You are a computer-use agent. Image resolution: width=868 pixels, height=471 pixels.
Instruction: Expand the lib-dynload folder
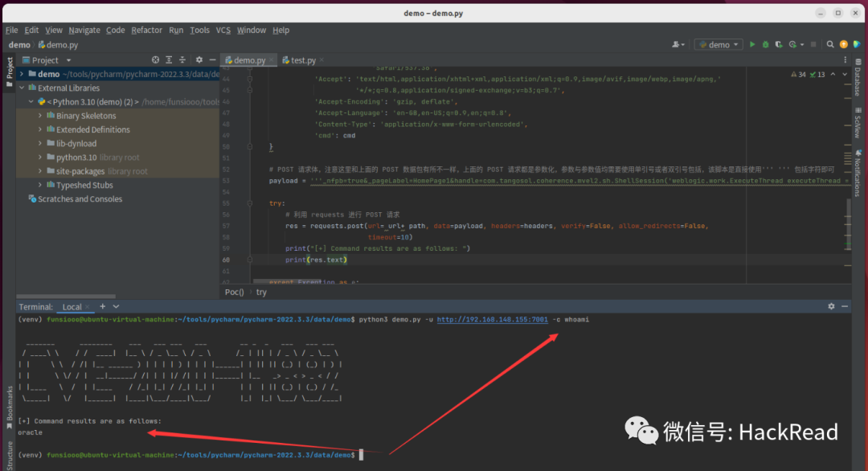[40, 143]
